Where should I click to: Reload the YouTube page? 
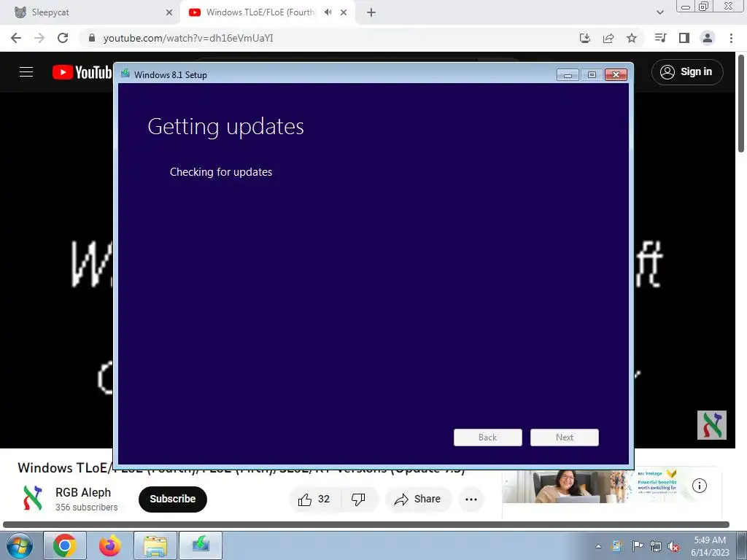pos(63,38)
